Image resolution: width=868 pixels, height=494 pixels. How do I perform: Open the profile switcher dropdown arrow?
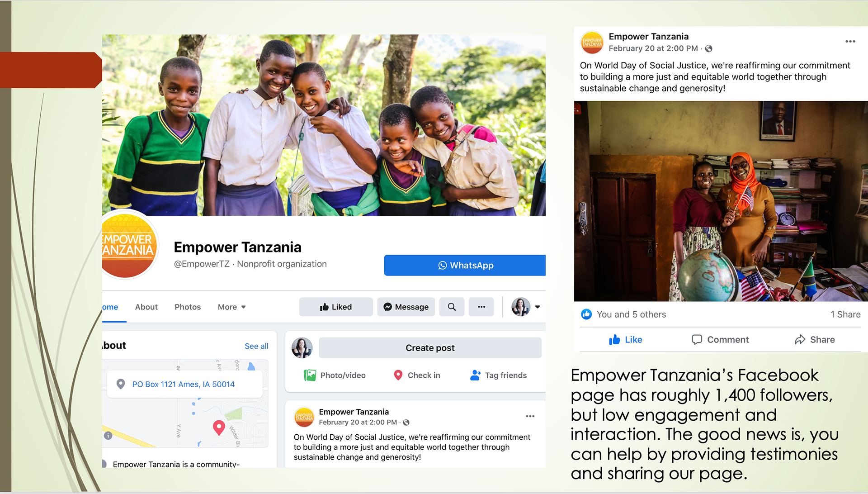coord(538,307)
